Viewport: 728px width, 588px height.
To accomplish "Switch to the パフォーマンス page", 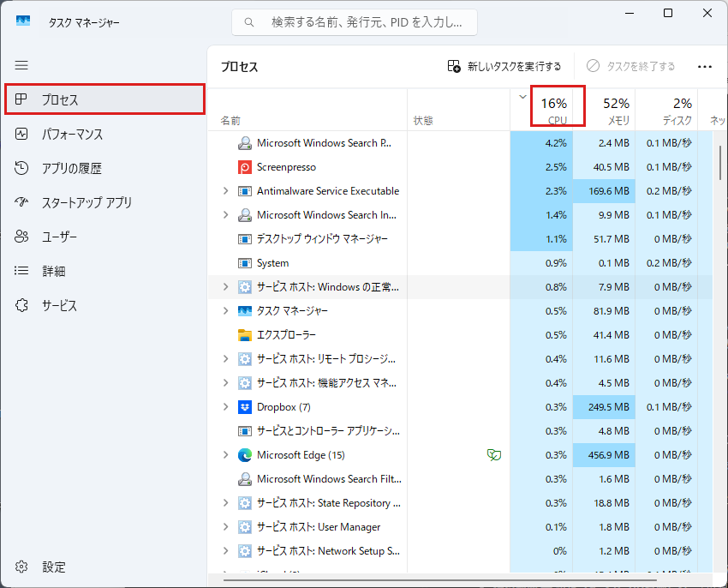I will pos(105,134).
